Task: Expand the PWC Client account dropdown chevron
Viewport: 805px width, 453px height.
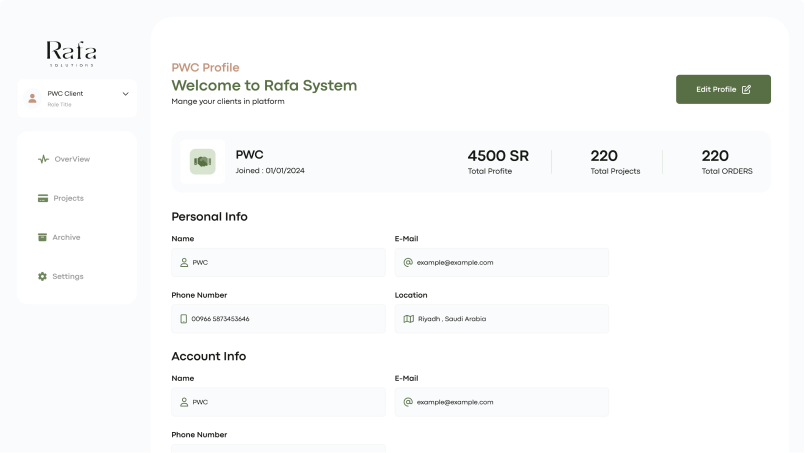Action: 125,94
